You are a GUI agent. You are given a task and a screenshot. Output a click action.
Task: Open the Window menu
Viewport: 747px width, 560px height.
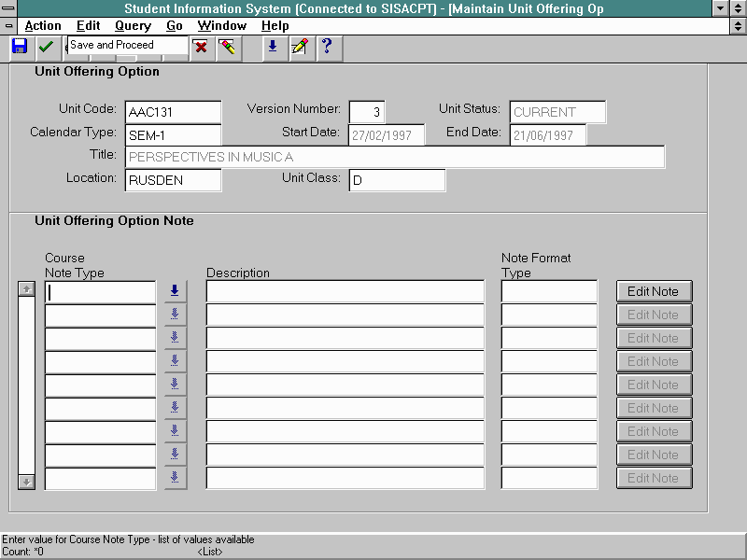[x=222, y=26]
